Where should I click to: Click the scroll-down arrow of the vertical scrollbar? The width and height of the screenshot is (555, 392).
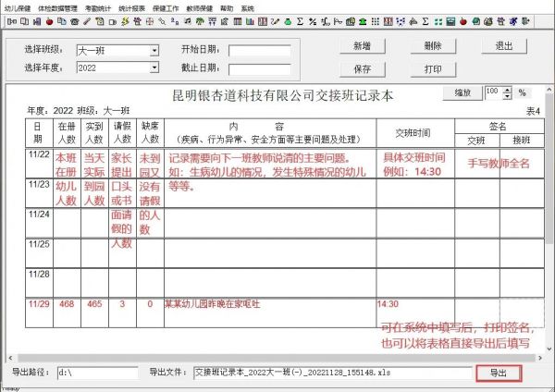click(x=549, y=349)
